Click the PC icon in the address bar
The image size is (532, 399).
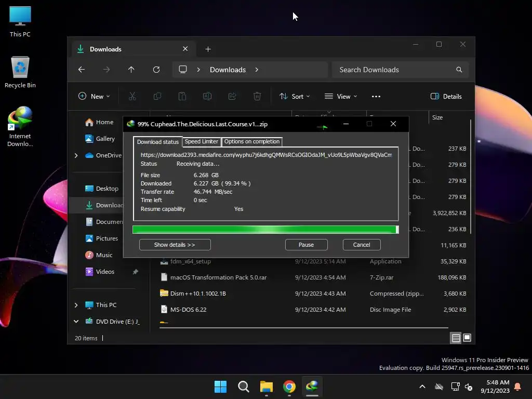183,70
